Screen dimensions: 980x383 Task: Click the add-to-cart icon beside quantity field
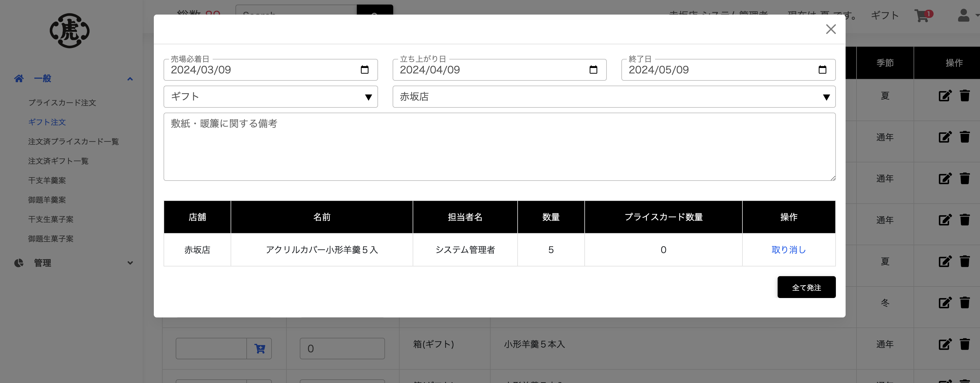[x=259, y=348]
